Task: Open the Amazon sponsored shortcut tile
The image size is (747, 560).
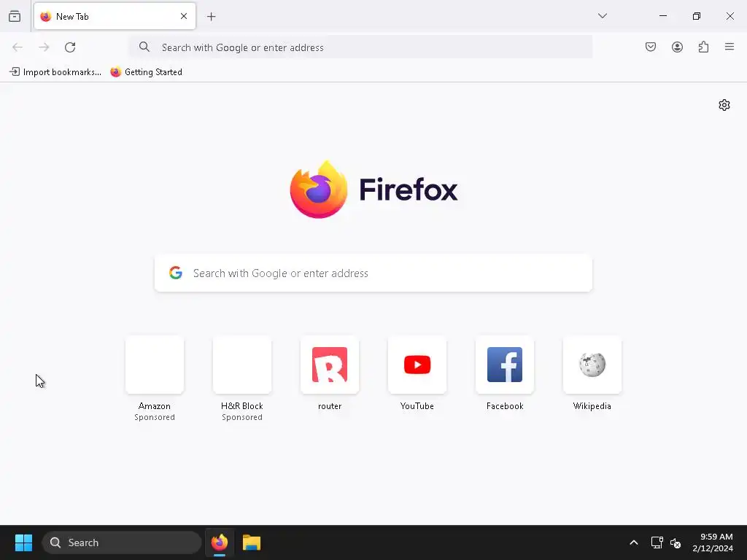Action: click(x=155, y=365)
